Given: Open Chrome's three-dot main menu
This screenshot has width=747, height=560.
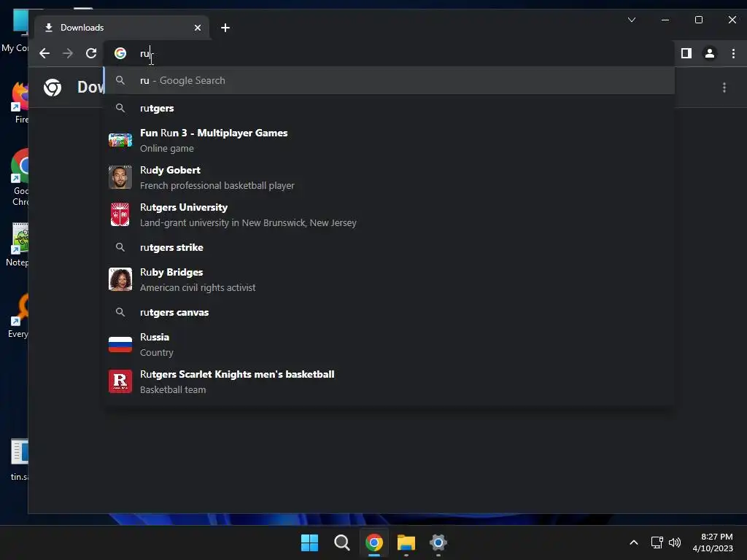Looking at the screenshot, I should pos(733,53).
